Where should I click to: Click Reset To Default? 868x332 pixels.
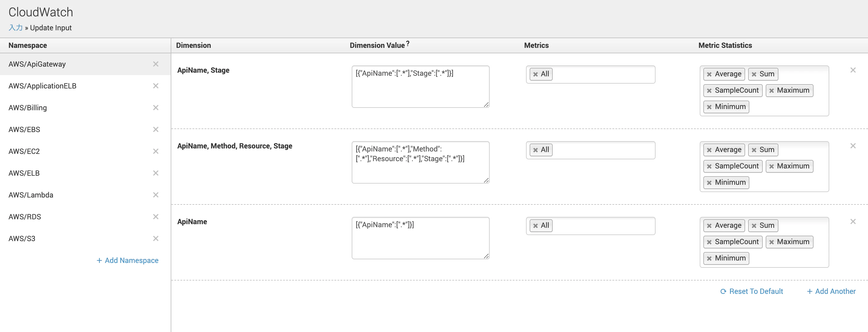[751, 291]
